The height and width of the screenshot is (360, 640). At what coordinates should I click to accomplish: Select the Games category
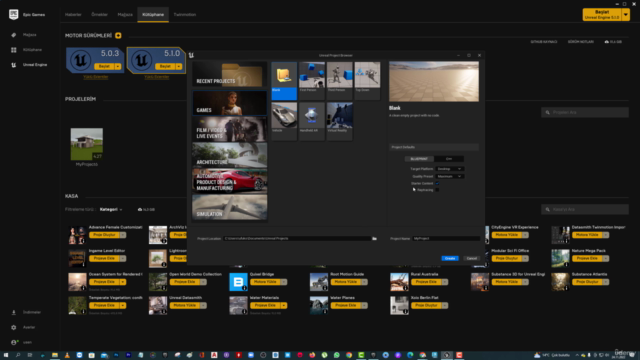point(230,103)
